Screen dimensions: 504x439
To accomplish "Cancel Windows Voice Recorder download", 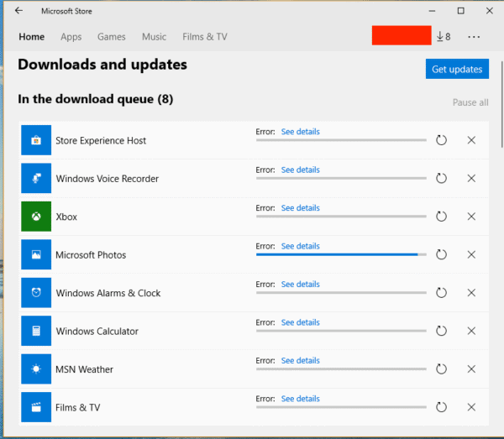I will point(471,178).
